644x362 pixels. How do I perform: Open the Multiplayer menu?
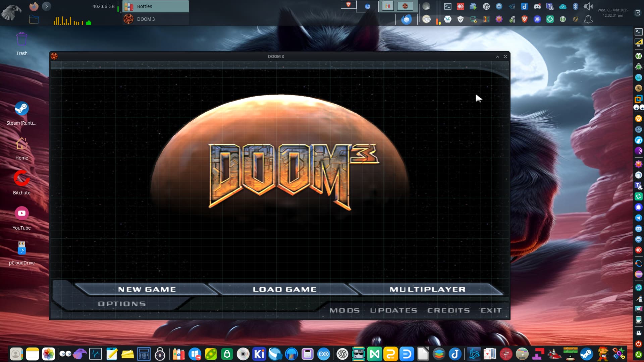tap(427, 289)
